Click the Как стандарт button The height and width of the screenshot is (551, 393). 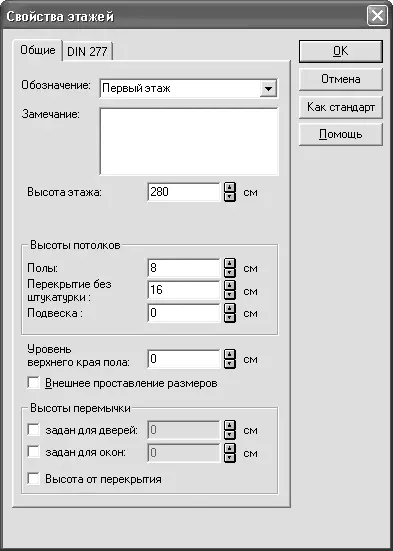341,107
